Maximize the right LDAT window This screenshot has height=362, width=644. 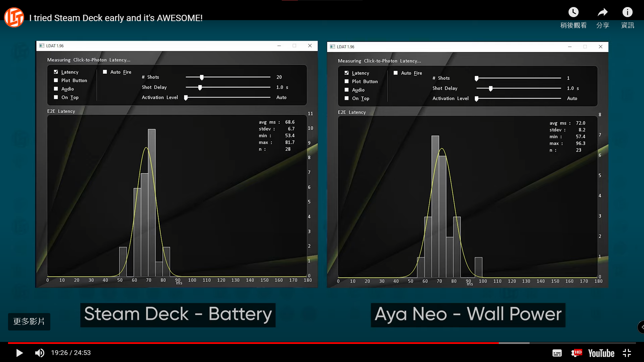(x=585, y=47)
